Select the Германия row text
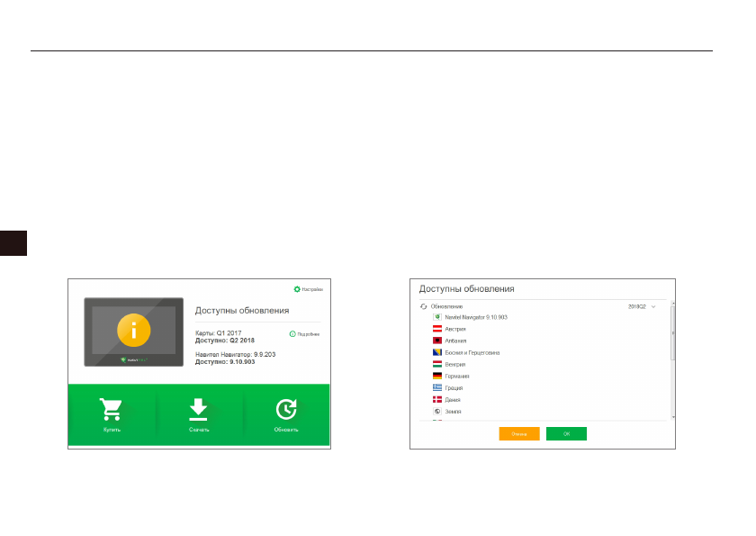The image size is (756, 536). (x=456, y=376)
